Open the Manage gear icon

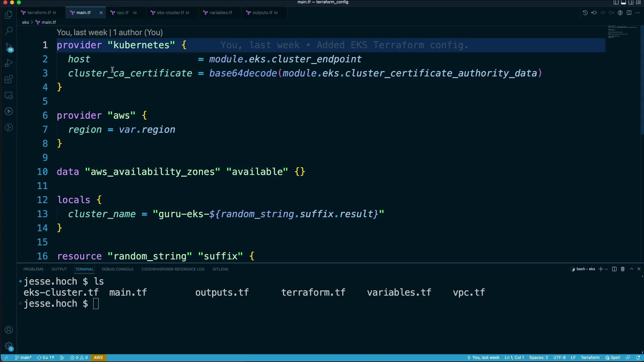coord(9,346)
